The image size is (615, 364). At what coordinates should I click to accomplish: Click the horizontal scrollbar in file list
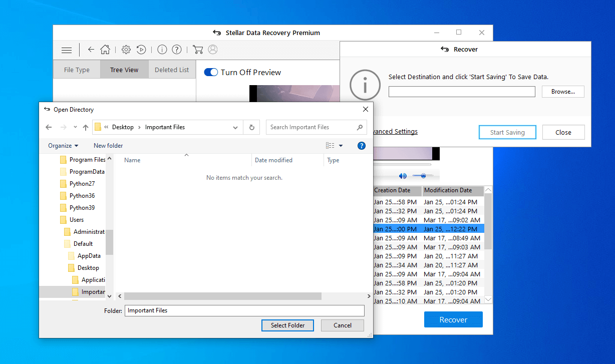223,296
